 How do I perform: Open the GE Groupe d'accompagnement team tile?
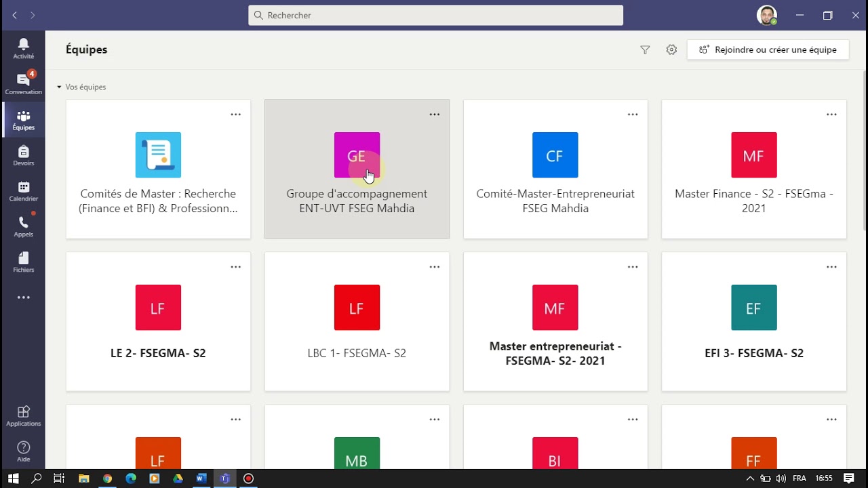[x=357, y=155]
